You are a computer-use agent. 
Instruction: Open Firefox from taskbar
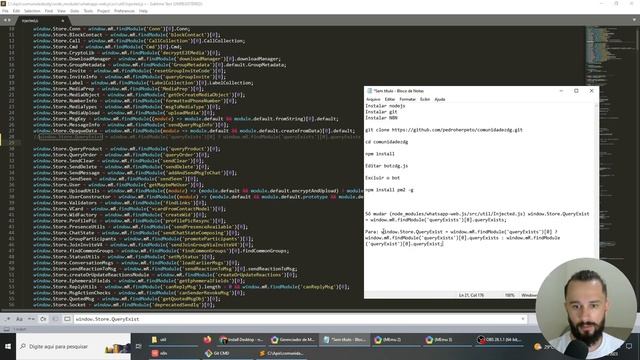(x=207, y=340)
